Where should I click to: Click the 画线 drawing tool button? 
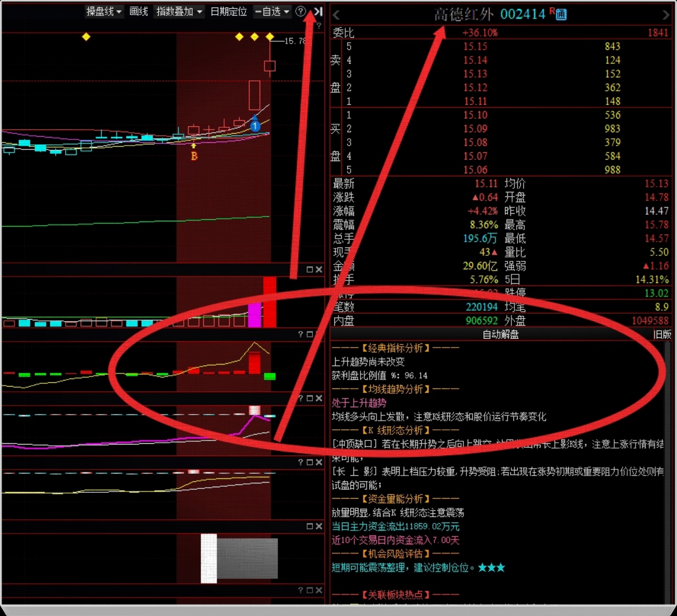click(138, 12)
